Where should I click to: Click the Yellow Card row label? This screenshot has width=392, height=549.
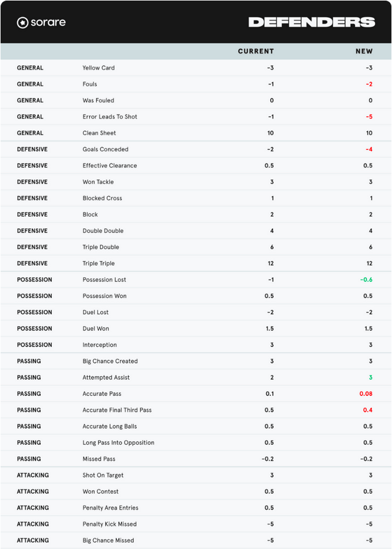[x=99, y=68]
